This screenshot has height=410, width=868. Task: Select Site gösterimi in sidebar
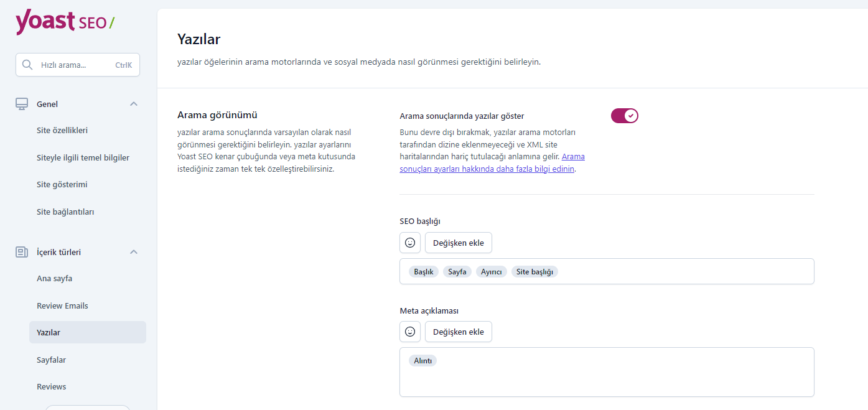pyautogui.click(x=62, y=185)
